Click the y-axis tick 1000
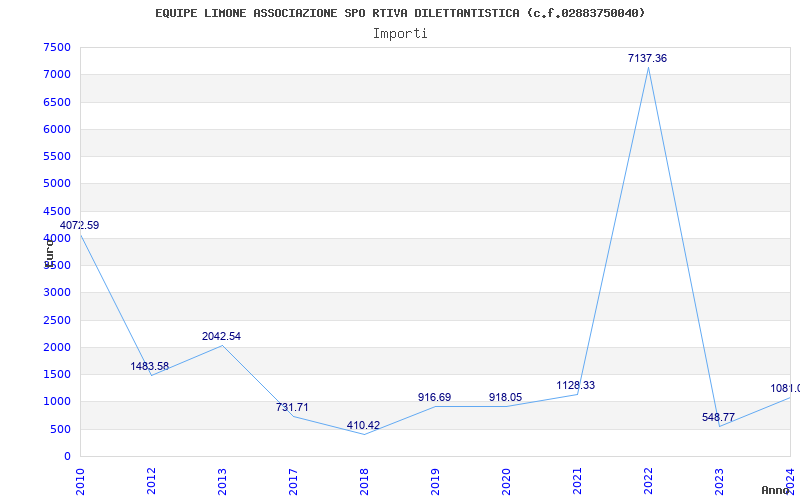 click(x=57, y=402)
